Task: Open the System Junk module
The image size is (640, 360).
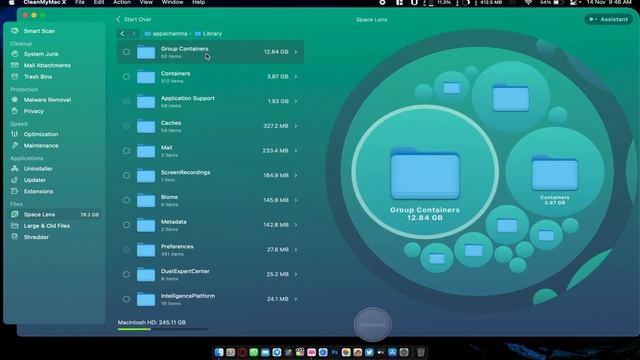Action: 41,54
